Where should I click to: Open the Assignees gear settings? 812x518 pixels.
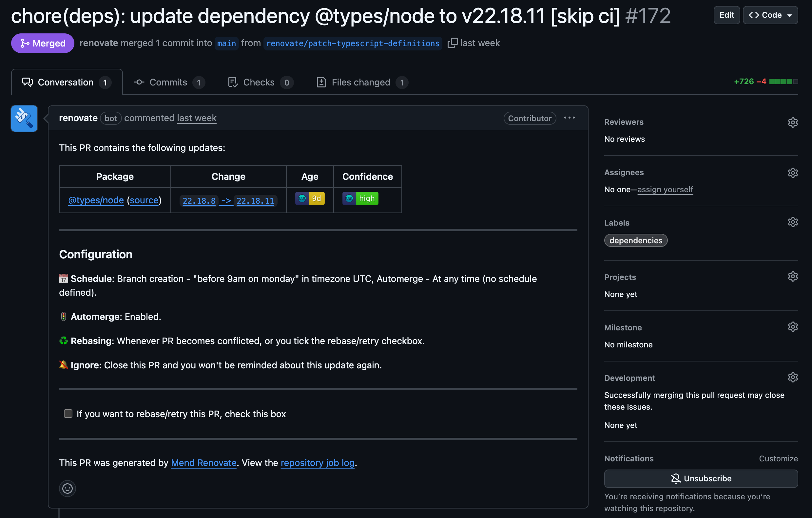point(792,173)
